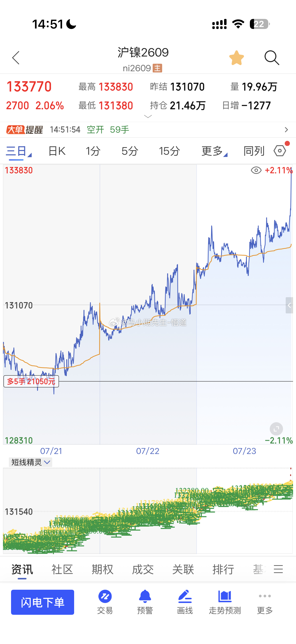Toggle the favorite star icon
Image resolution: width=296 pixels, height=644 pixels.
[x=236, y=58]
